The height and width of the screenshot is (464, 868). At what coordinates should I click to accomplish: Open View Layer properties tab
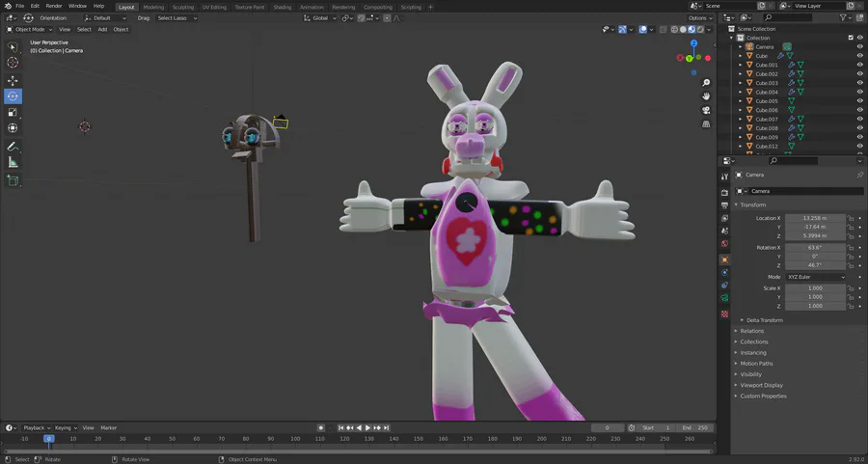724,218
